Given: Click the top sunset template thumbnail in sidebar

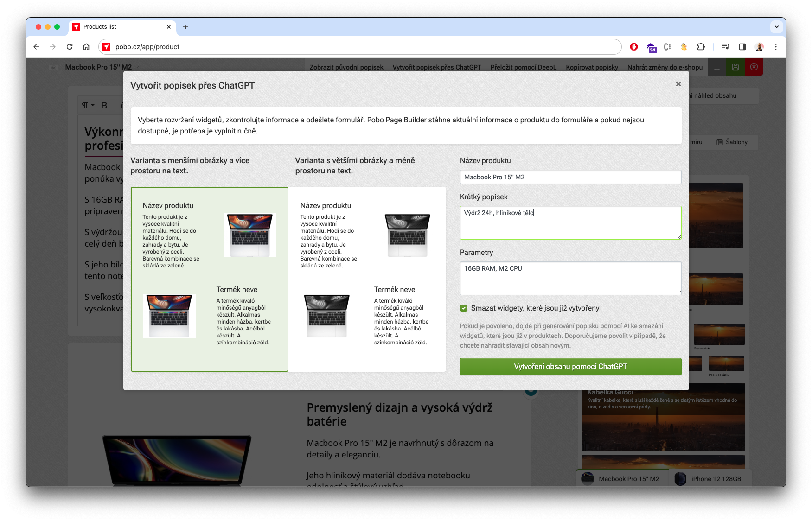Looking at the screenshot, I should [716, 215].
